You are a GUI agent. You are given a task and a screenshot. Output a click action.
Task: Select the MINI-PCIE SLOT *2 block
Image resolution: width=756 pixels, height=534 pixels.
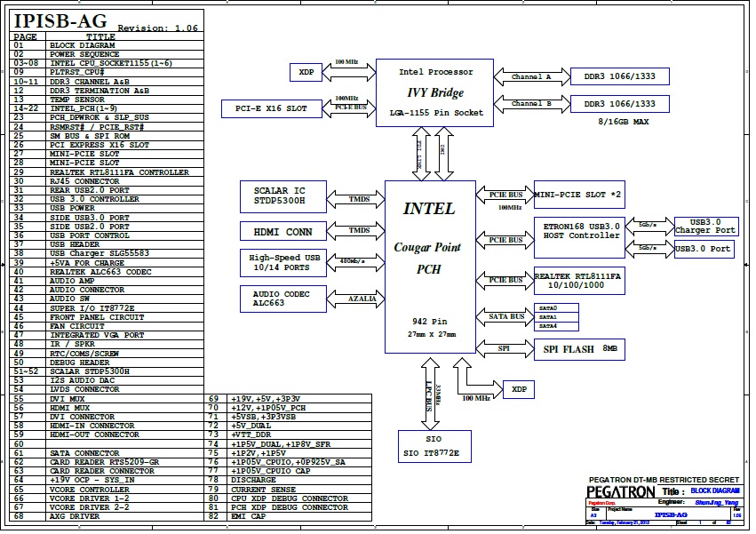(579, 195)
